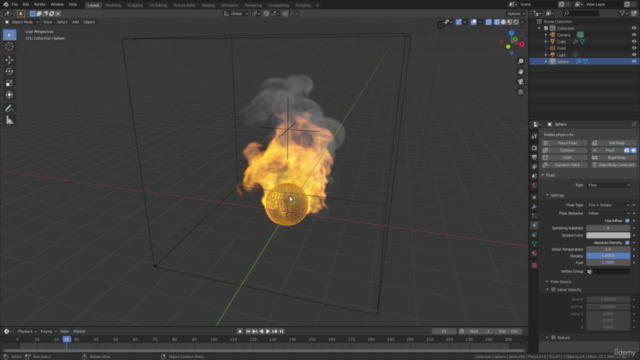
Task: Hide the Cube object in outliner
Action: pyautogui.click(x=634, y=42)
